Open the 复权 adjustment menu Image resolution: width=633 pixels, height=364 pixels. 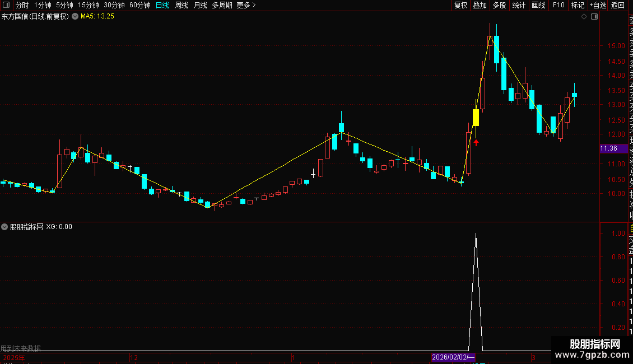[460, 5]
